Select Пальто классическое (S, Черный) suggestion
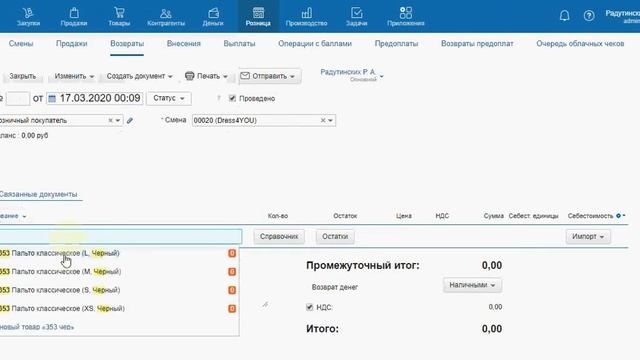640x360 pixels. tap(118, 290)
